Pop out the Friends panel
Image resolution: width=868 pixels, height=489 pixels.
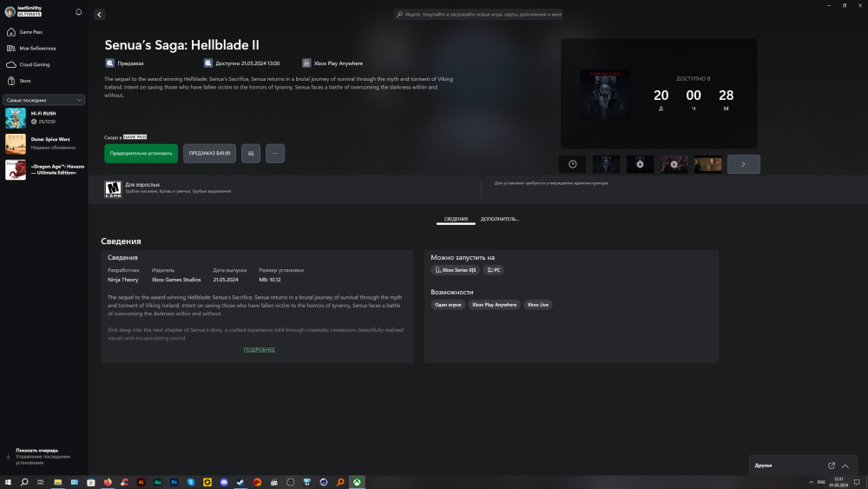point(832,466)
